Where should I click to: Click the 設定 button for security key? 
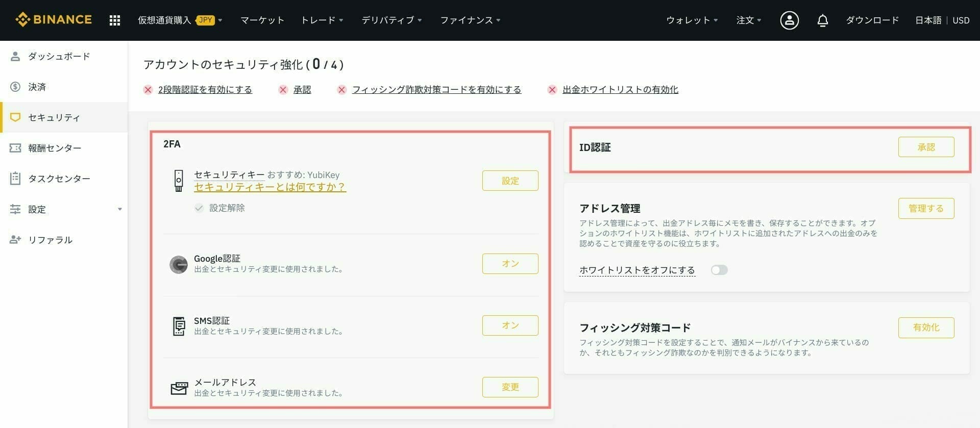510,181
